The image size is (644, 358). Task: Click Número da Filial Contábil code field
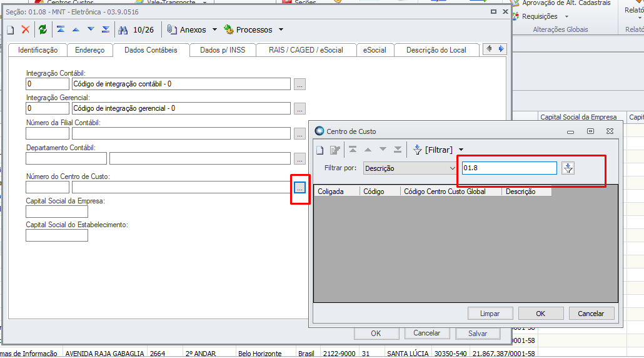[48, 133]
